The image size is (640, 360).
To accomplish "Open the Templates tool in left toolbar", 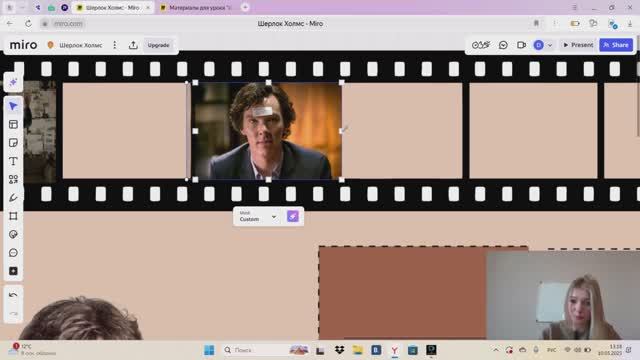I will click(13, 124).
